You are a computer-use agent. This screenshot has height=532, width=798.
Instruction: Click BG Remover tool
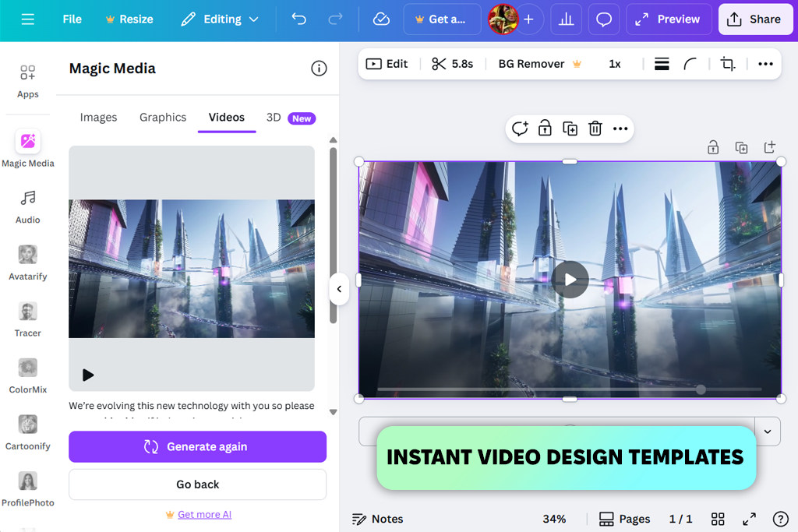tap(539, 64)
